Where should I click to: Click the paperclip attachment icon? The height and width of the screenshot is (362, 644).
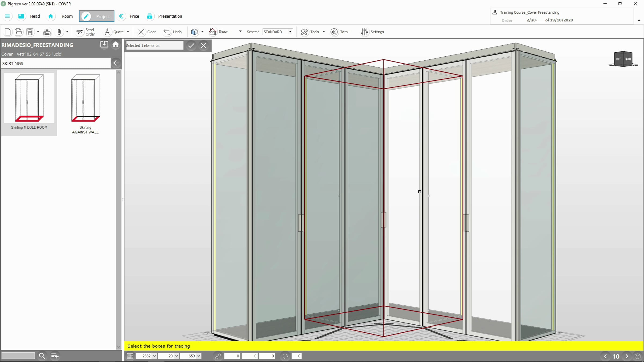click(x=59, y=32)
